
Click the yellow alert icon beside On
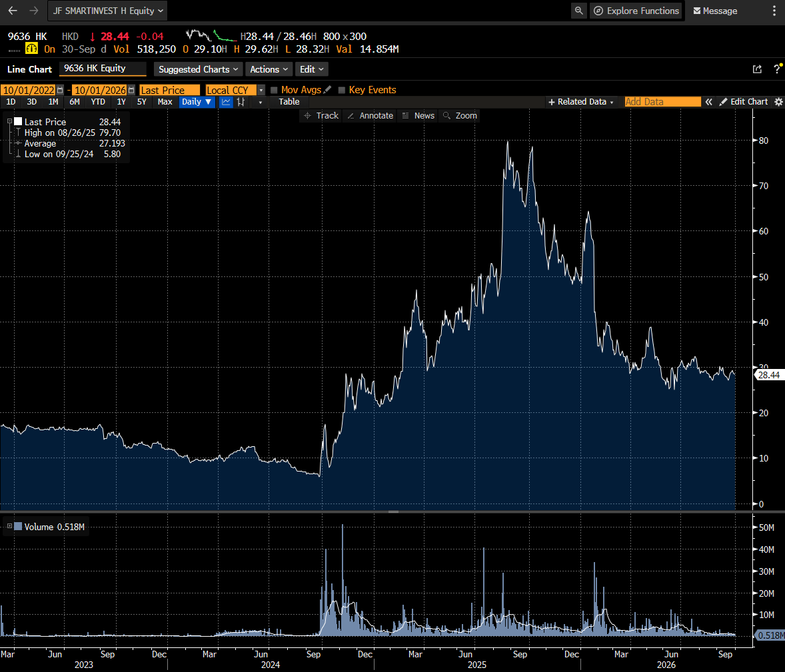point(31,49)
